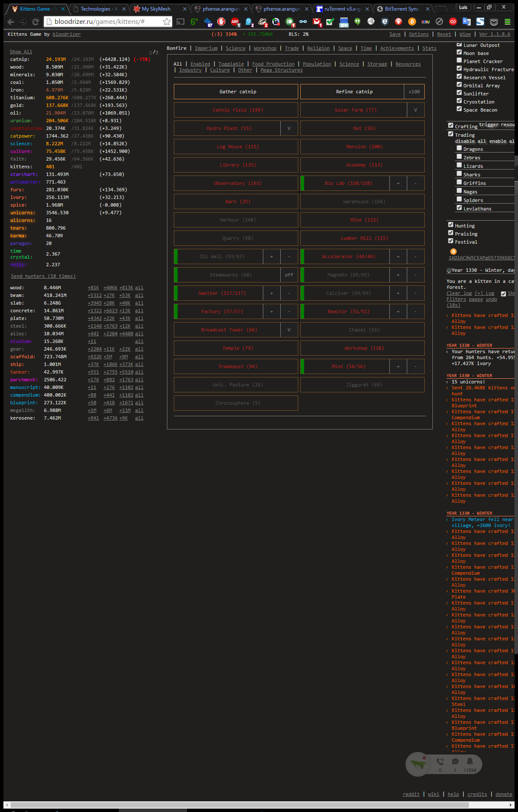Click the notification bell icon
518x812 pixels.
click(x=469, y=762)
